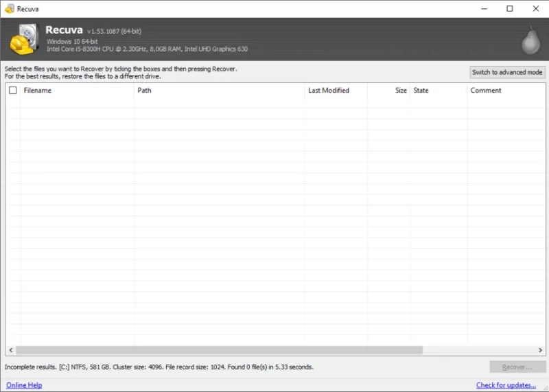The height and width of the screenshot is (392, 549).
Task: Tick the select-all checkbox beside Filename
Action: (x=13, y=91)
